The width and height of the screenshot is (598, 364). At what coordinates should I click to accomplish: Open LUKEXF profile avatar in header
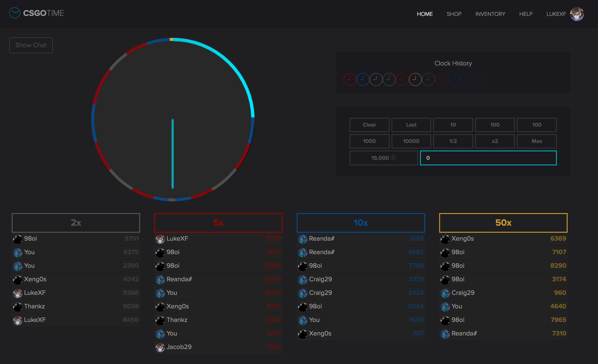(577, 14)
